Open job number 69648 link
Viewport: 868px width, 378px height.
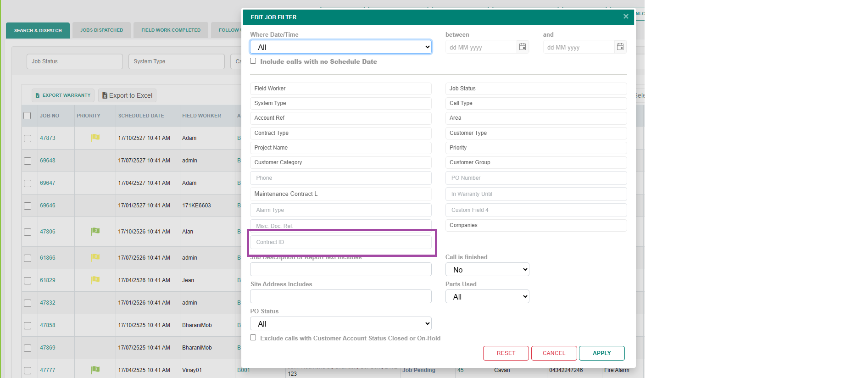pos(48,161)
